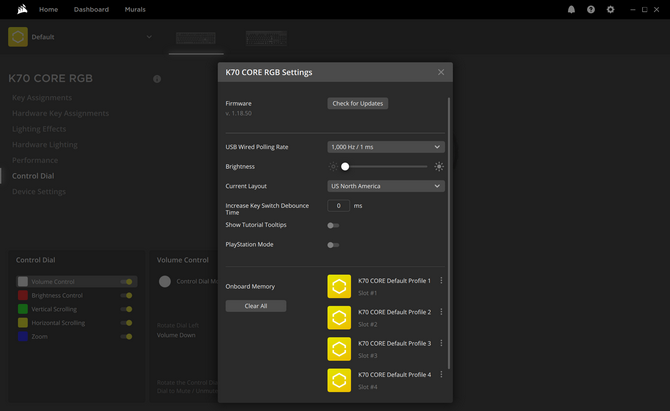Click the high brightness sun icon

(439, 167)
